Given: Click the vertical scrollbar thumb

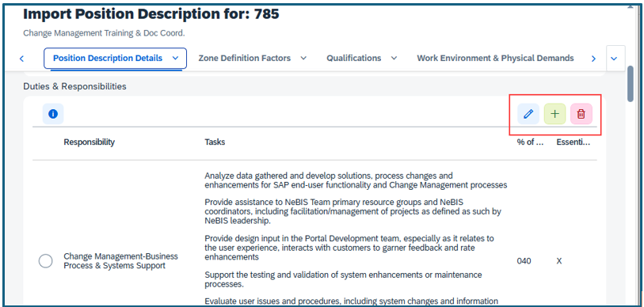Looking at the screenshot, I should point(631,83).
